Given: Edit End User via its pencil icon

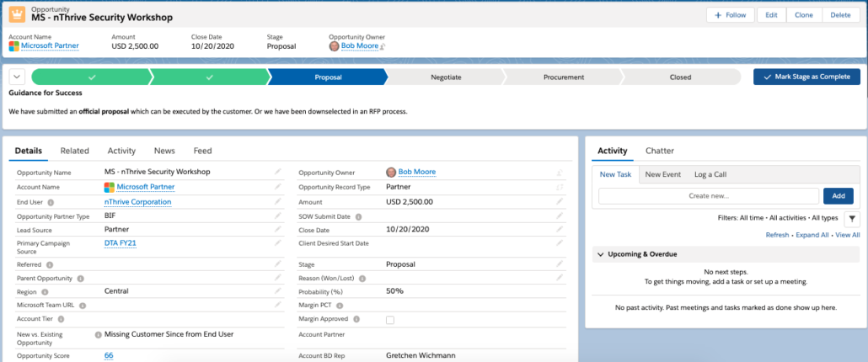Looking at the screenshot, I should coord(278,202).
